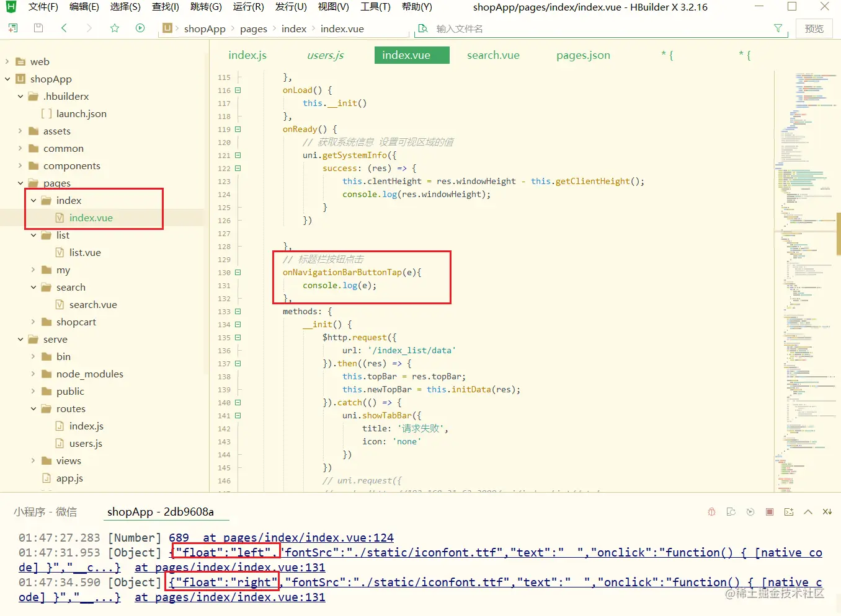Expand the components folder arrow

(20, 165)
